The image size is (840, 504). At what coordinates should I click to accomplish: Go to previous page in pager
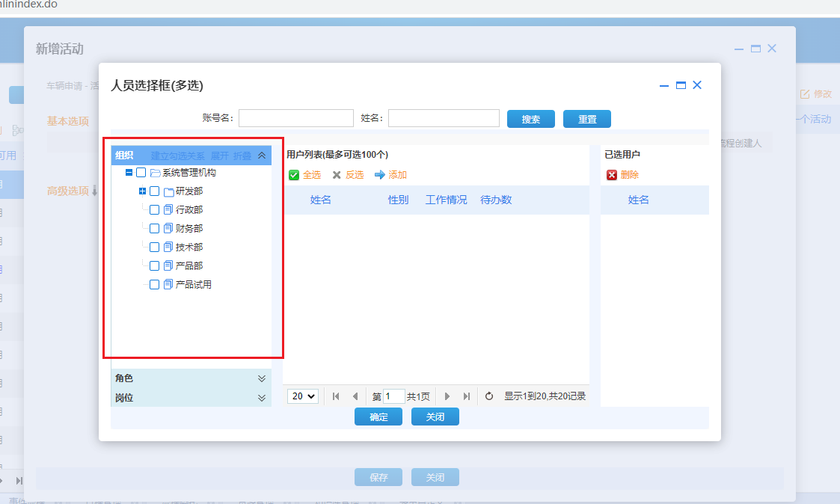[355, 396]
